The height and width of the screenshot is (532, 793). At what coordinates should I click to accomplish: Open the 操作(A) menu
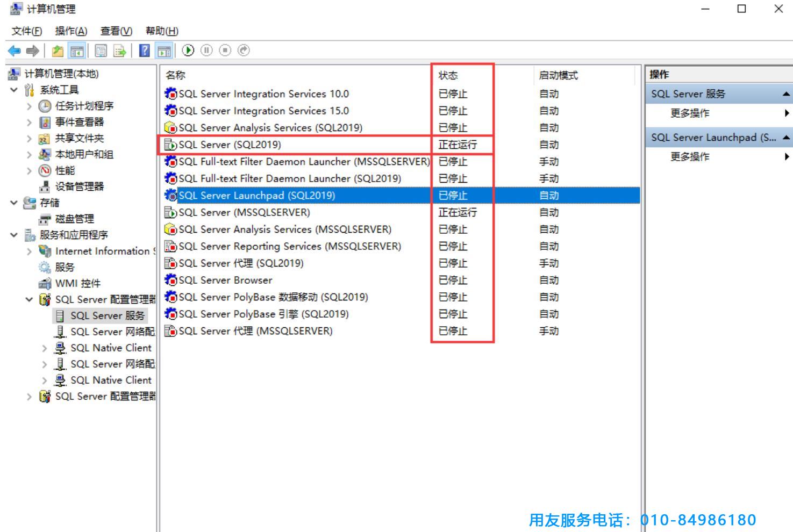(x=71, y=31)
